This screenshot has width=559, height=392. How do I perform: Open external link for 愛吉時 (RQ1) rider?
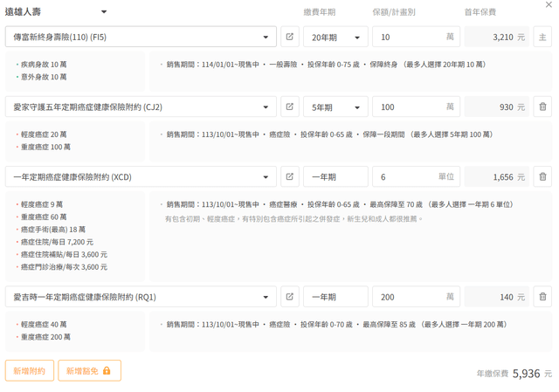290,297
